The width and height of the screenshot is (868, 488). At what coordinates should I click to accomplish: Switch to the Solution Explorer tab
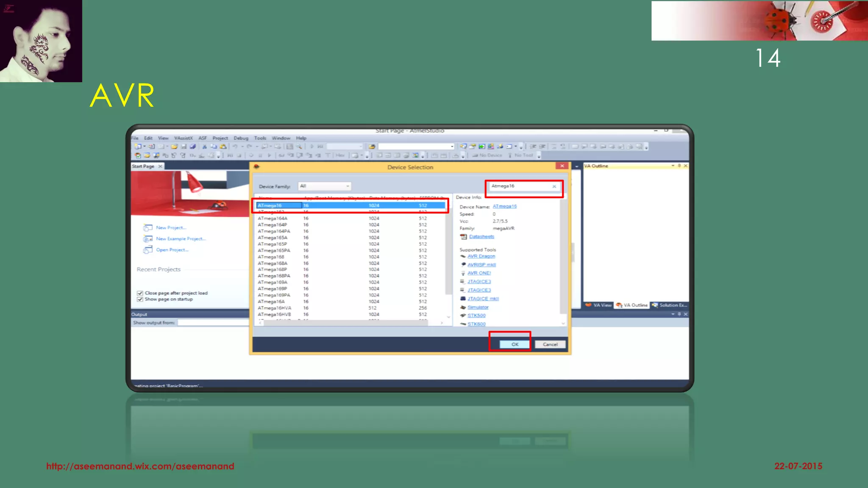tap(669, 305)
